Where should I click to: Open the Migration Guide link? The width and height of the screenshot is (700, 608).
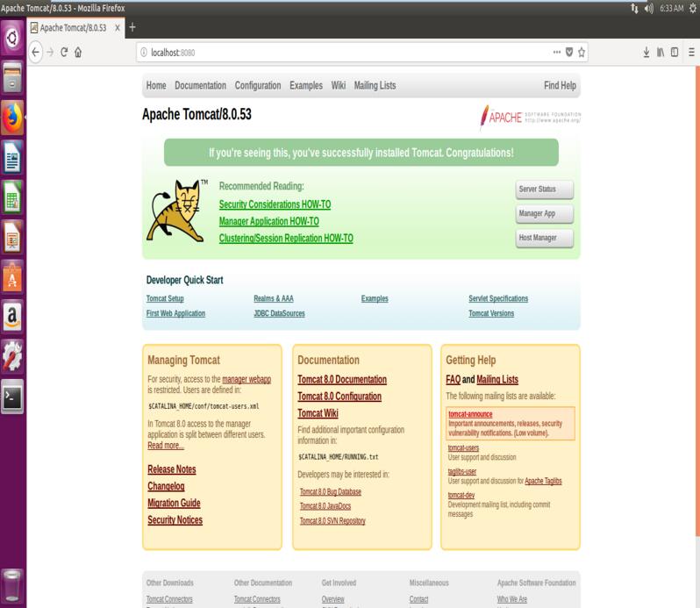click(174, 503)
